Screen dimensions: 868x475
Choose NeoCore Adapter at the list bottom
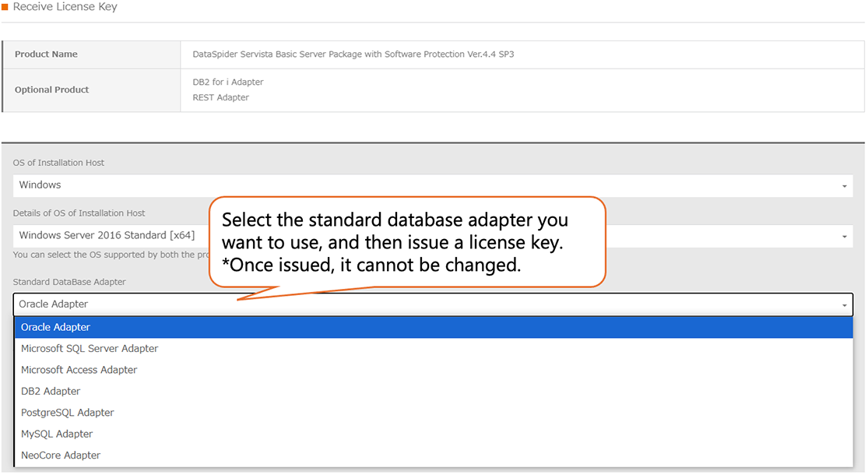pos(61,455)
